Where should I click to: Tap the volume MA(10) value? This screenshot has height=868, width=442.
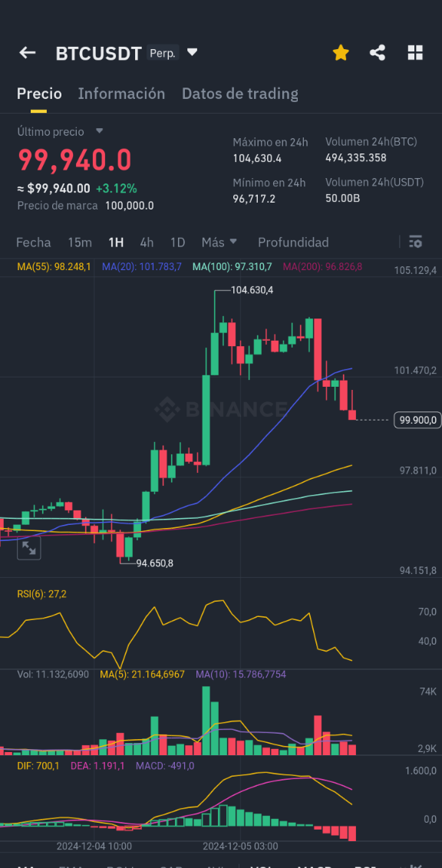click(x=241, y=675)
